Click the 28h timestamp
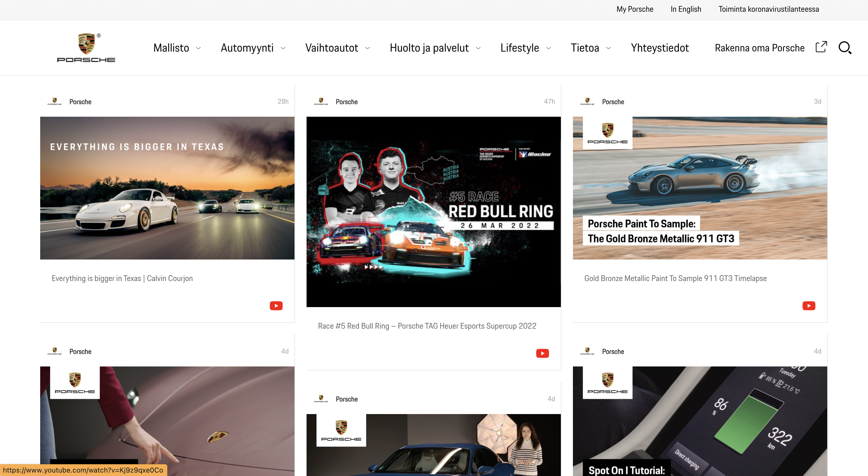The height and width of the screenshot is (476, 868). click(x=283, y=101)
